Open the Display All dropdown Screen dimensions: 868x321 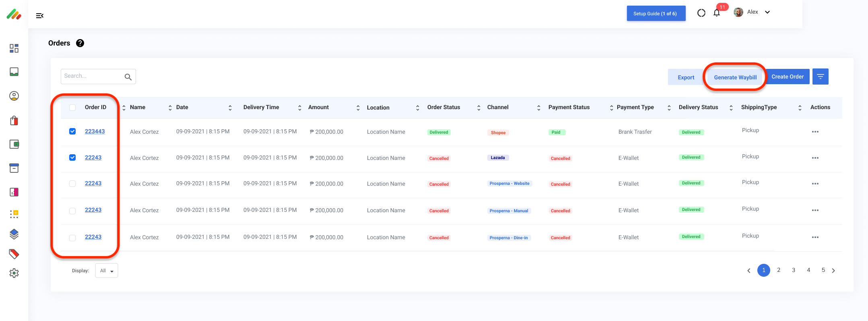pos(107,271)
